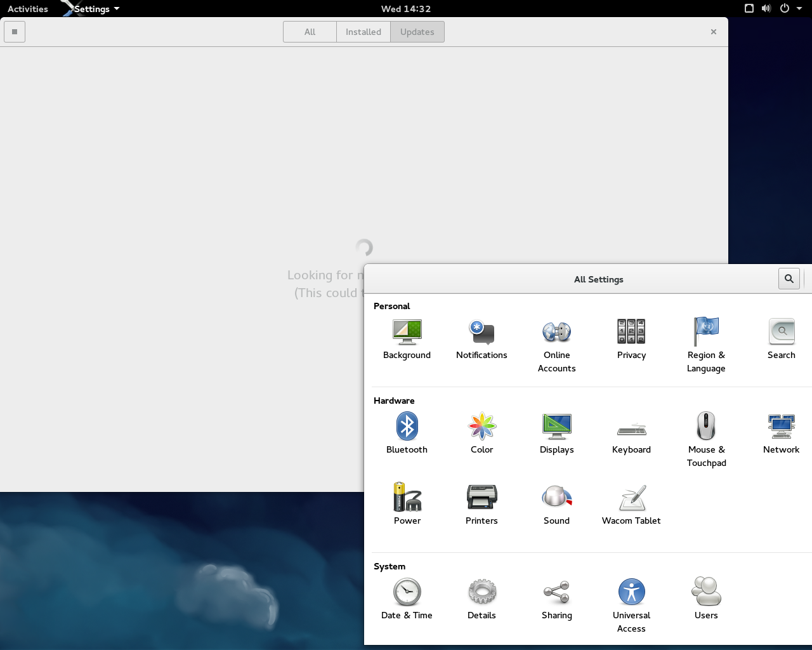The width and height of the screenshot is (812, 650).
Task: Open Search settings panel
Action: click(x=781, y=340)
